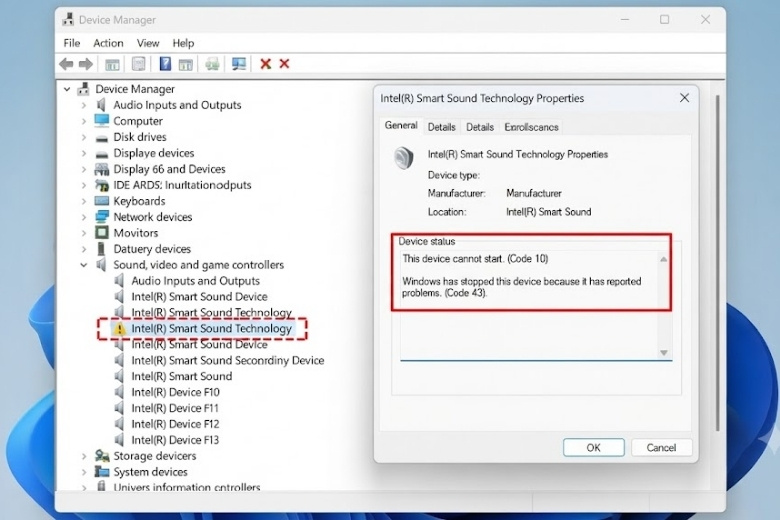The width and height of the screenshot is (780, 520).
Task: Click the Display 66 and Devices icon
Action: coord(101,169)
